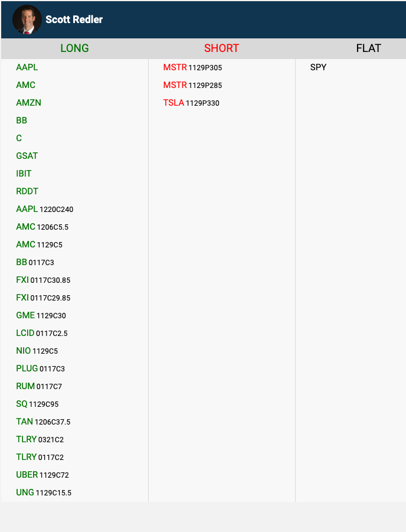The width and height of the screenshot is (406, 532).
Task: Open the IBIT long position
Action: tap(24, 174)
